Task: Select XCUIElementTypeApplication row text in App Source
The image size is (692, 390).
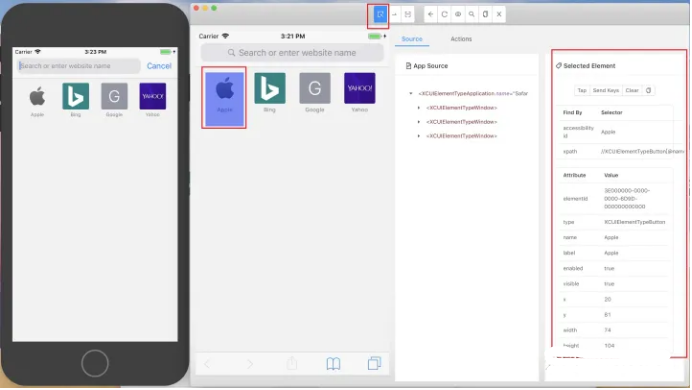Action: point(473,94)
